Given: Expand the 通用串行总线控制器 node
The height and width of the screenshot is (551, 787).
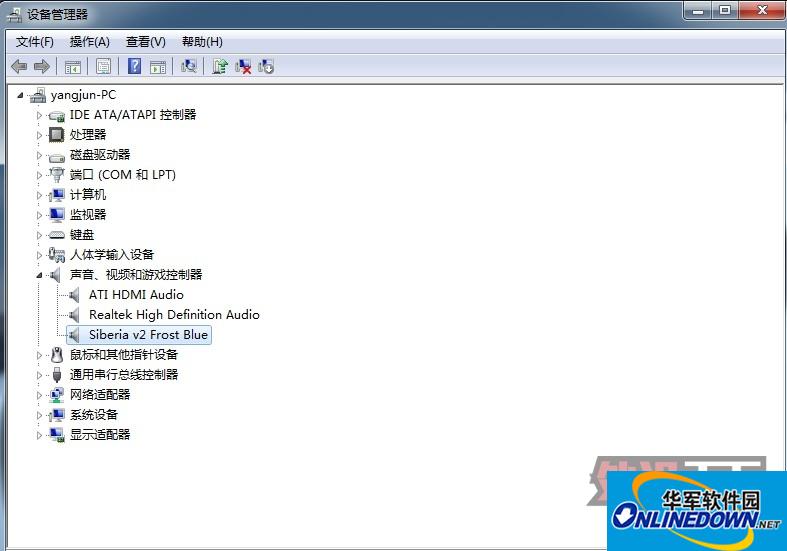Looking at the screenshot, I should (39, 375).
